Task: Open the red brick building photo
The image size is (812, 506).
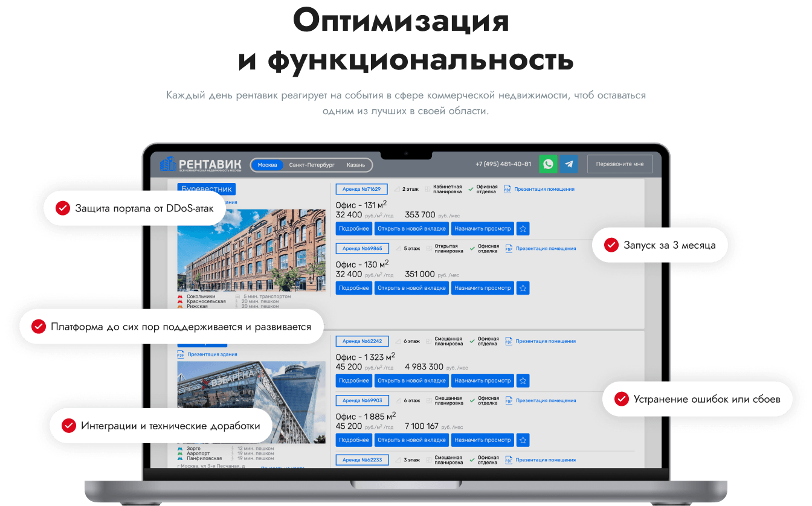Action: (x=251, y=251)
